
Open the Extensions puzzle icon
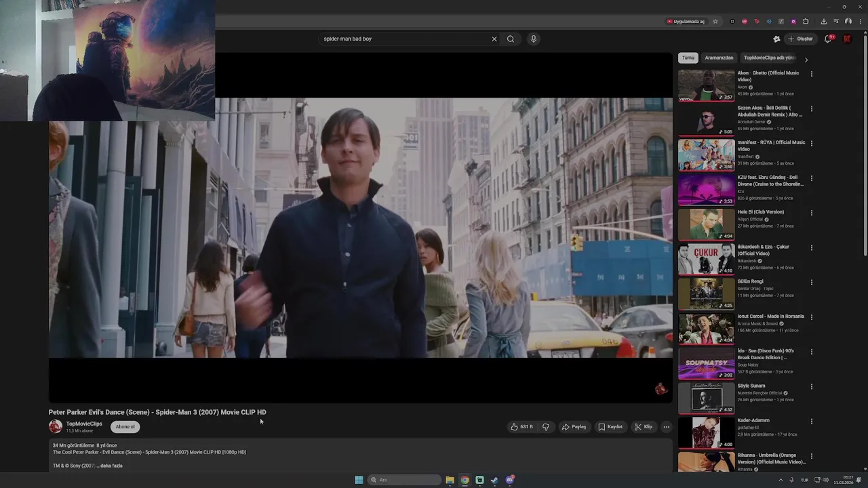click(806, 21)
